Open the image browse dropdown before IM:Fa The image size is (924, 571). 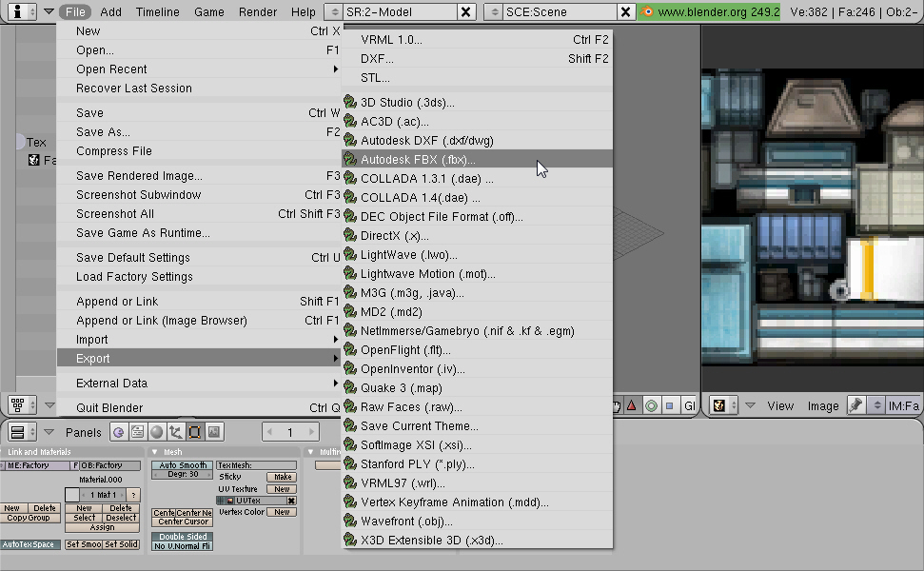pyautogui.click(x=876, y=405)
